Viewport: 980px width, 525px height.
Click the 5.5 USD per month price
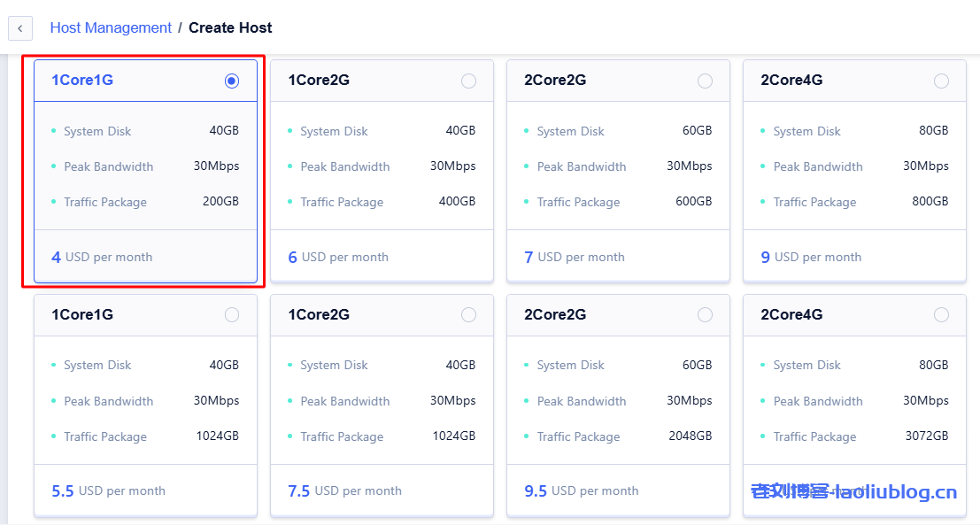tap(108, 491)
